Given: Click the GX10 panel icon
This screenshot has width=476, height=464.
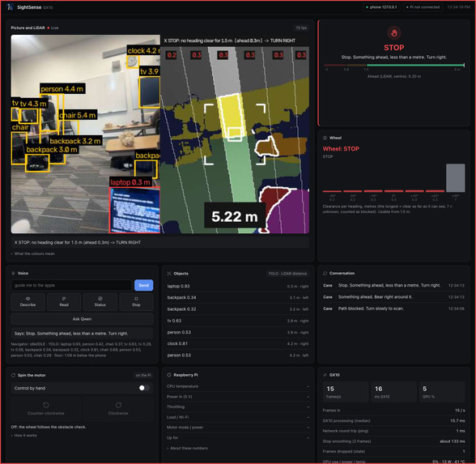Looking at the screenshot, I should 325,375.
